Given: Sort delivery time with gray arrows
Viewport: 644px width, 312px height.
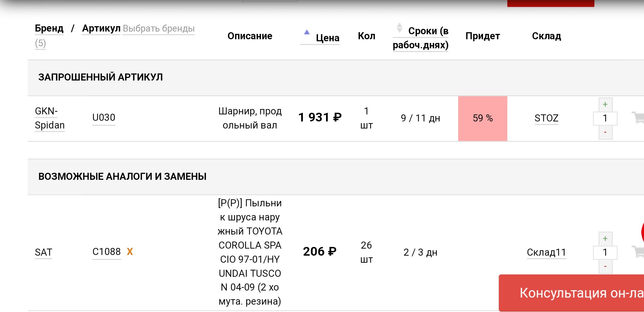Looking at the screenshot, I should pos(399,28).
